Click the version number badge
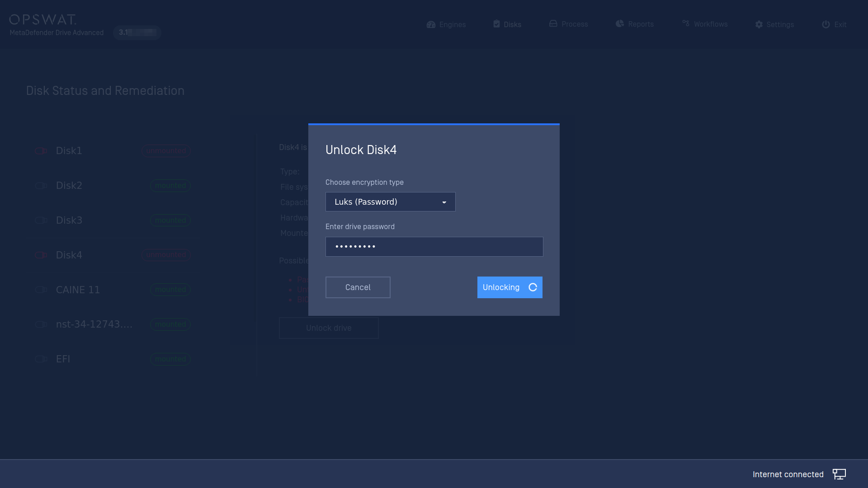Image resolution: width=868 pixels, height=488 pixels. point(137,33)
